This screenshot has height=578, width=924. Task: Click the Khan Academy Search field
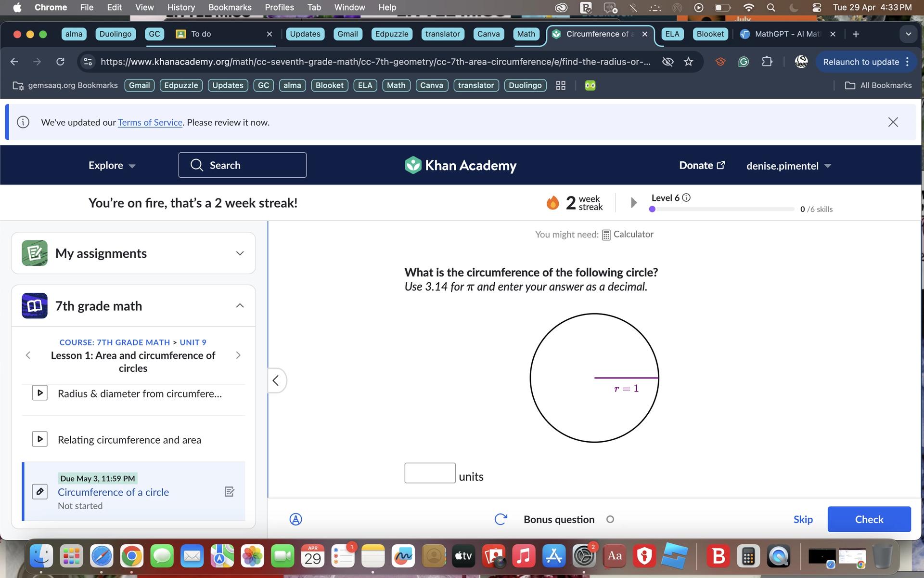point(242,165)
